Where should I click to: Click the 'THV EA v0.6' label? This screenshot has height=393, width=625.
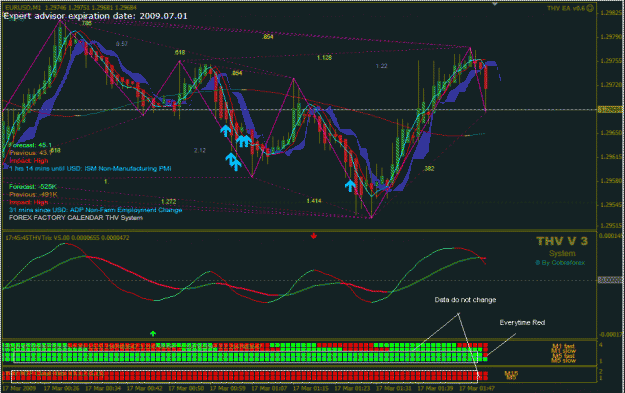pyautogui.click(x=566, y=8)
